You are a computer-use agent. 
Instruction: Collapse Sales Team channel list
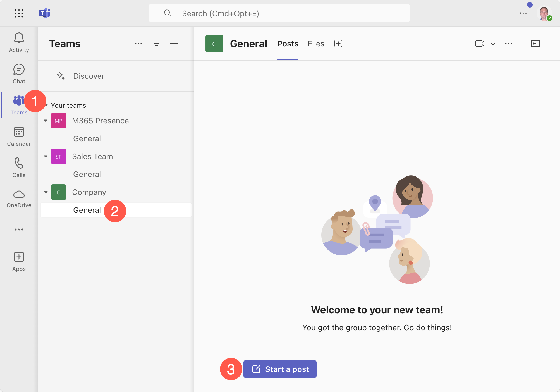[x=46, y=157]
